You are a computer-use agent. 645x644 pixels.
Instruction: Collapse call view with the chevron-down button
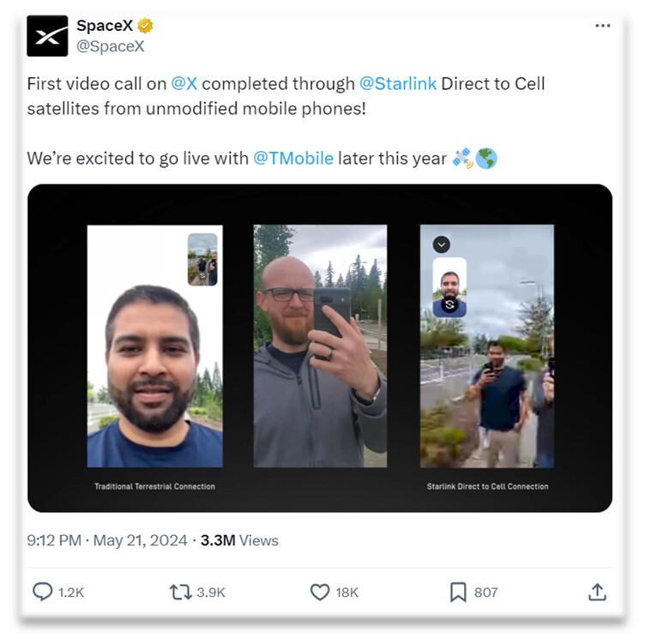pos(442,244)
